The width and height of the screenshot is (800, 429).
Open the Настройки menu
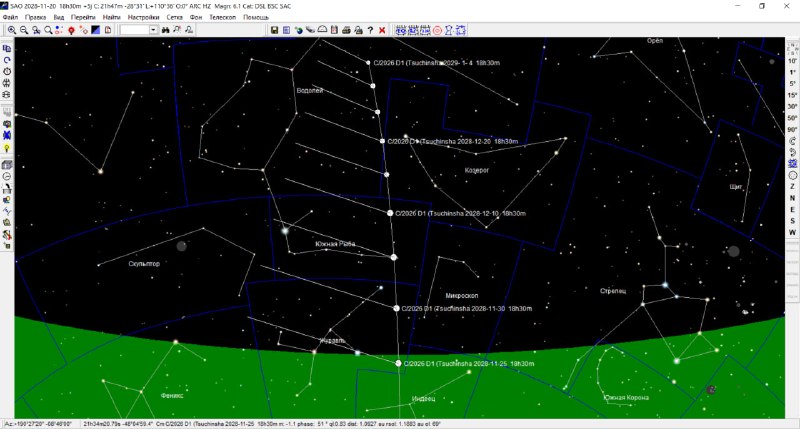[144, 17]
